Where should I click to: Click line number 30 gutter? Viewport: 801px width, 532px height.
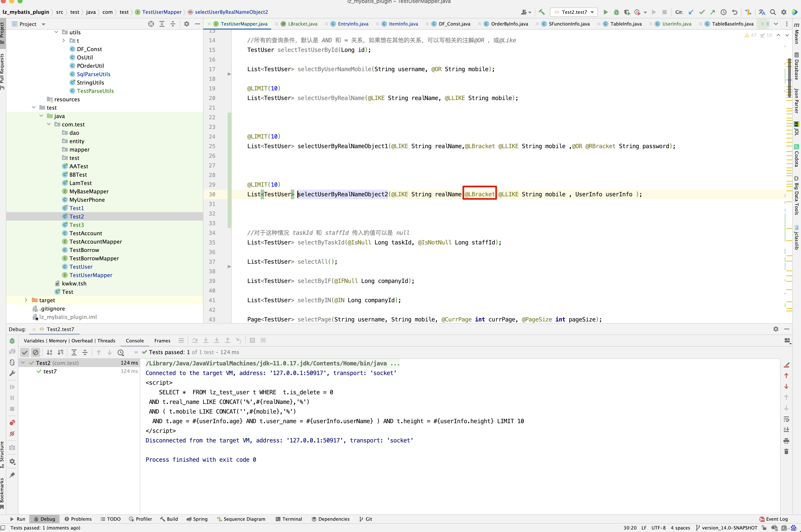(x=212, y=194)
